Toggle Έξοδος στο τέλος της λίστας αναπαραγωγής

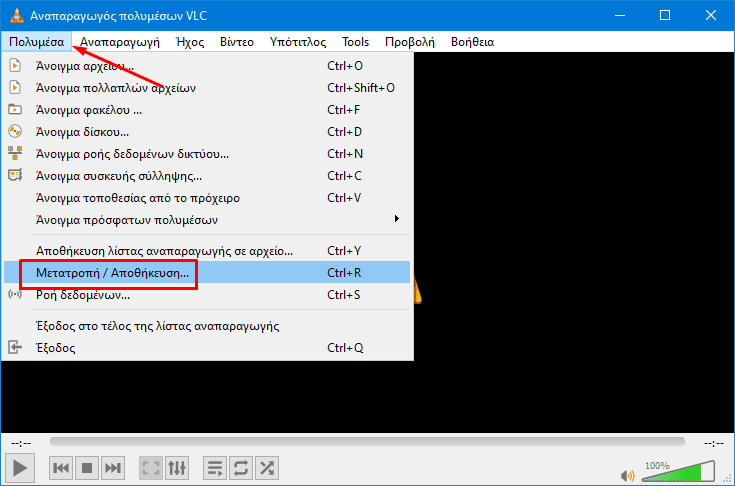click(x=207, y=326)
